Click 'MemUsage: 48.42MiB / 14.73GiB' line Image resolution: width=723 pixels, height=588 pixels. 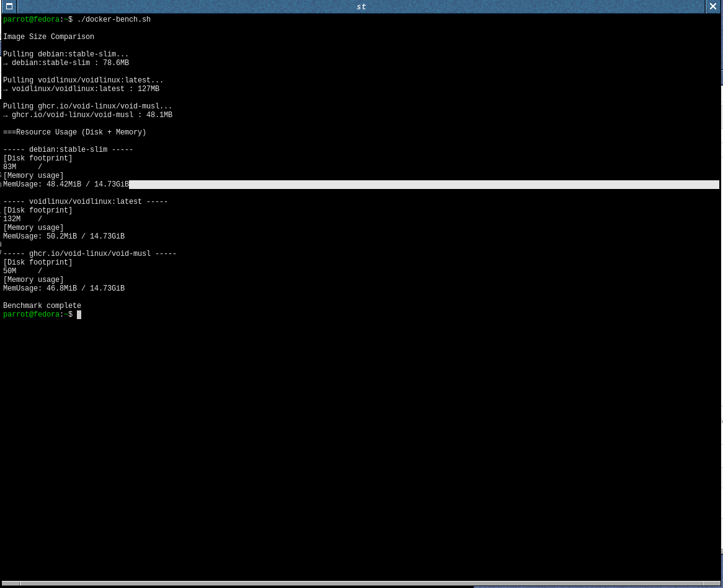pos(66,184)
